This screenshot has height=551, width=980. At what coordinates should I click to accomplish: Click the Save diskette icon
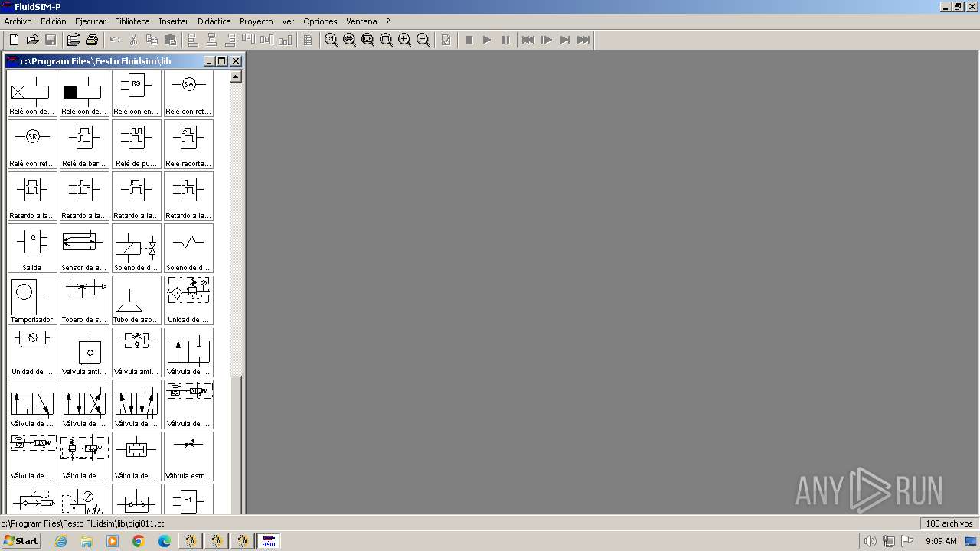pyautogui.click(x=51, y=40)
